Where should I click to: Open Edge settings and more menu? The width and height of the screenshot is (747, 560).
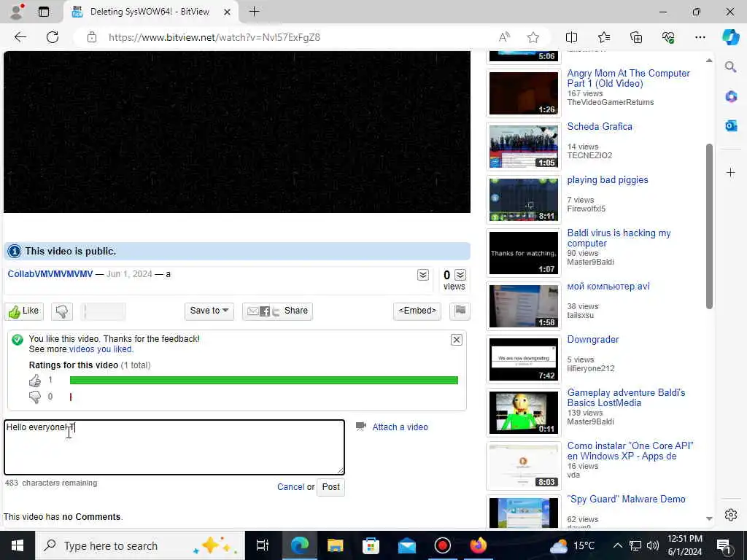pos(700,37)
